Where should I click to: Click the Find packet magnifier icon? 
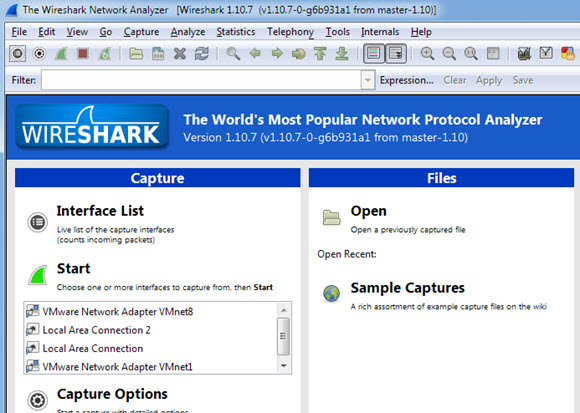click(233, 54)
